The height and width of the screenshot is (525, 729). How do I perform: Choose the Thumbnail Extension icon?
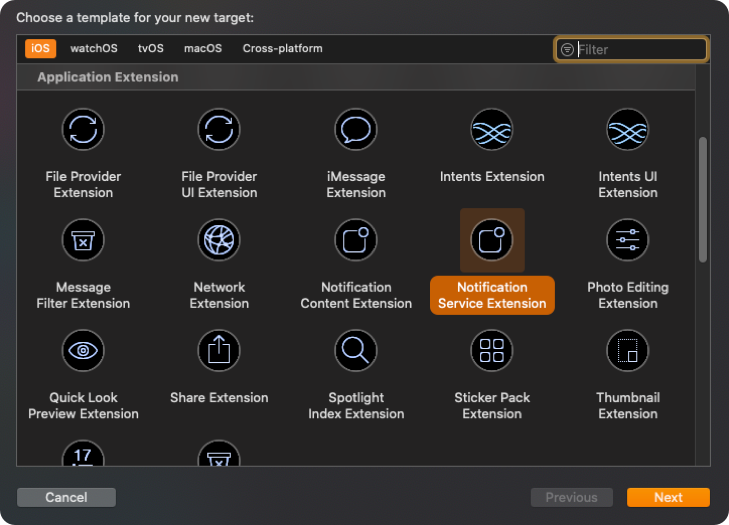pyautogui.click(x=628, y=351)
